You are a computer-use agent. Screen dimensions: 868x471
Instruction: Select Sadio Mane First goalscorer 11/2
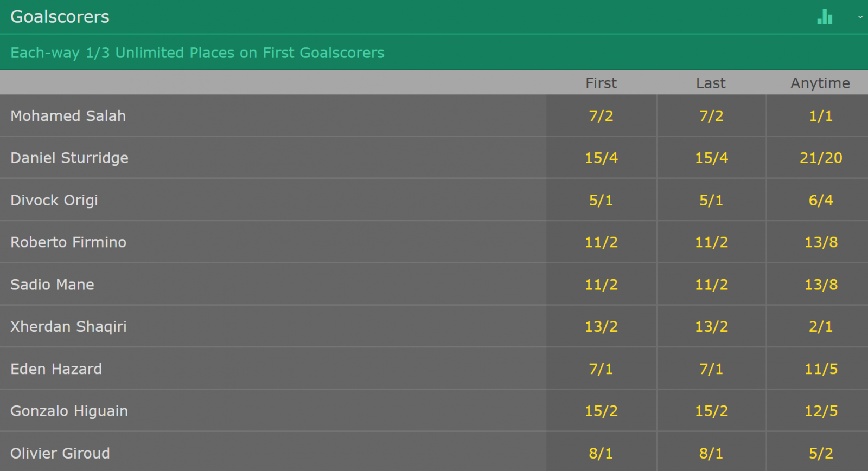[601, 285]
